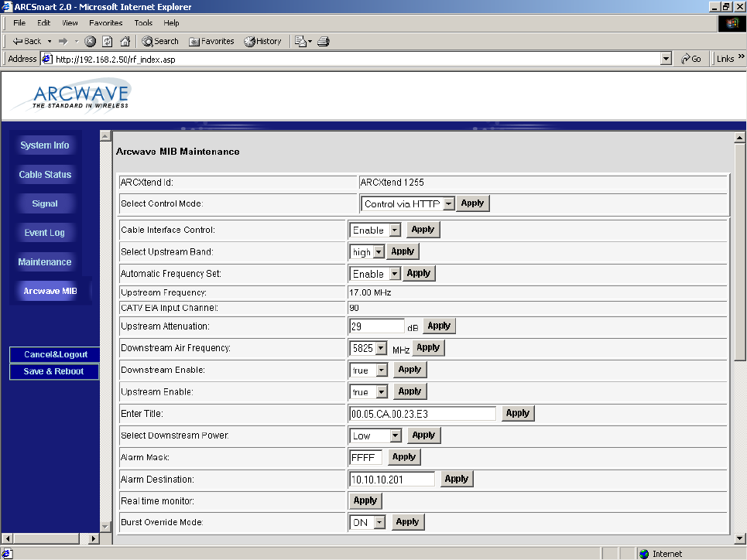
Task: Open the Edit menu
Action: (x=44, y=23)
